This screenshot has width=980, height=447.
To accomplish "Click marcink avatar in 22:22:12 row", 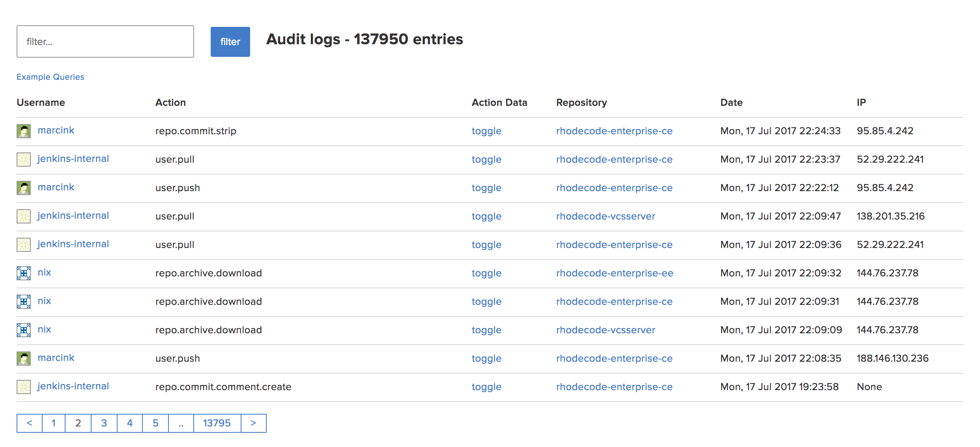I will tap(24, 188).
